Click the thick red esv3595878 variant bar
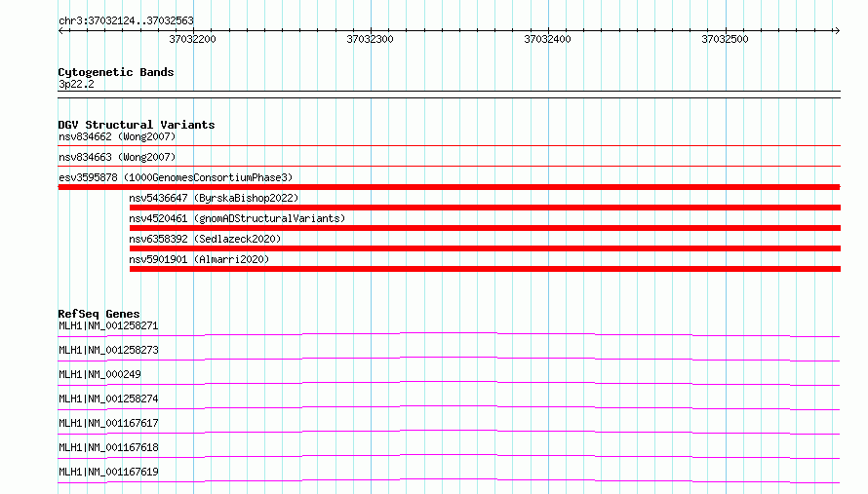Image resolution: width=868 pixels, height=494 pixels. (449, 187)
